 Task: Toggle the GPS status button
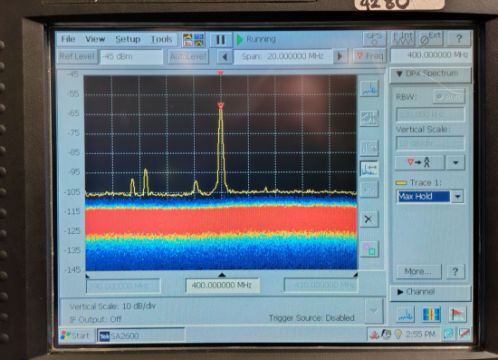374,39
